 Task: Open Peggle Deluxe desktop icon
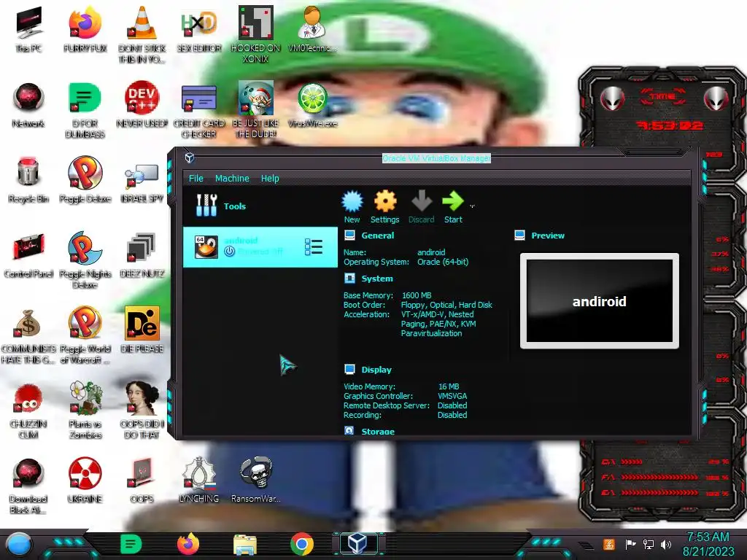point(85,180)
